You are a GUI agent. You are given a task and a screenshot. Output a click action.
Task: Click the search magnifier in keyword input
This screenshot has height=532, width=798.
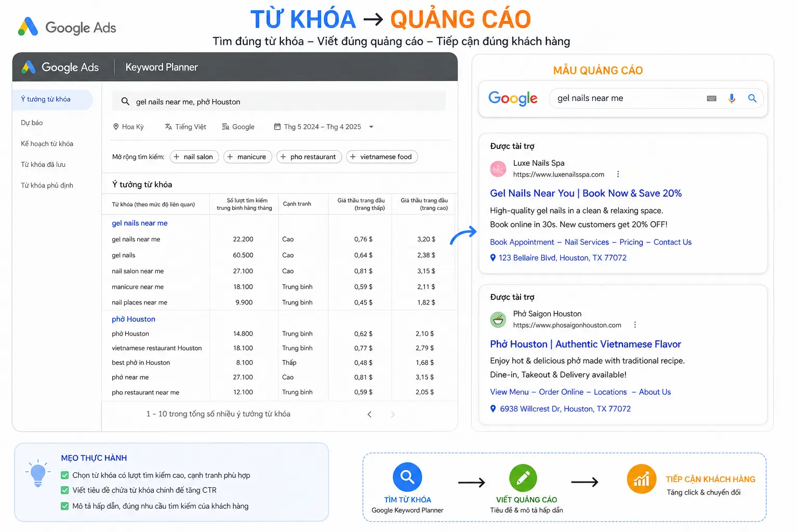pyautogui.click(x=125, y=101)
